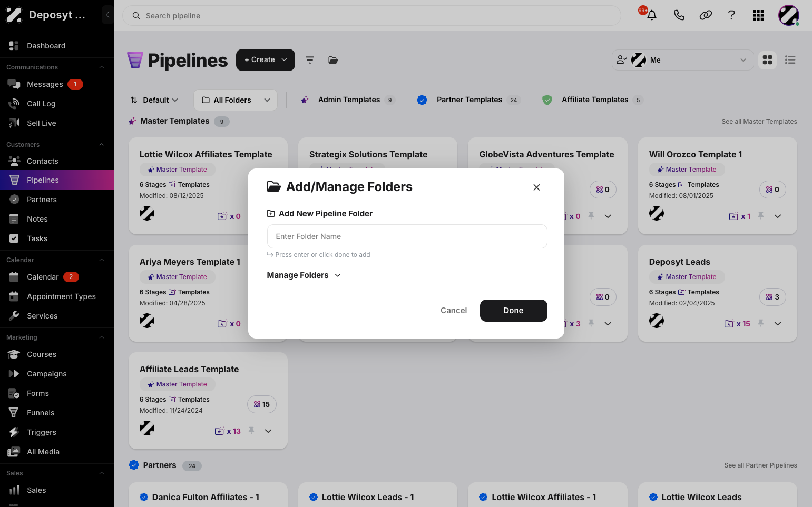The image size is (812, 507).
Task: Open See all Partner Pipelines link
Action: click(x=760, y=465)
